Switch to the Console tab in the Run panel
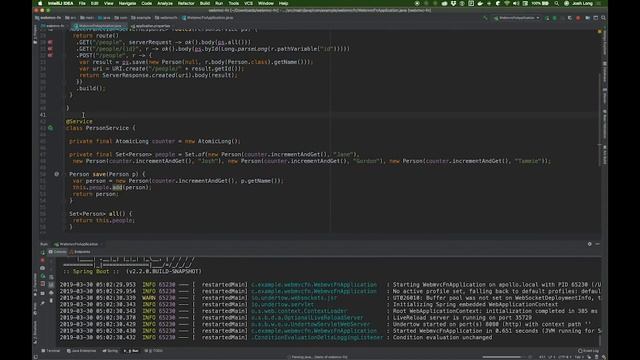This screenshot has height=360, width=640. pos(58,252)
